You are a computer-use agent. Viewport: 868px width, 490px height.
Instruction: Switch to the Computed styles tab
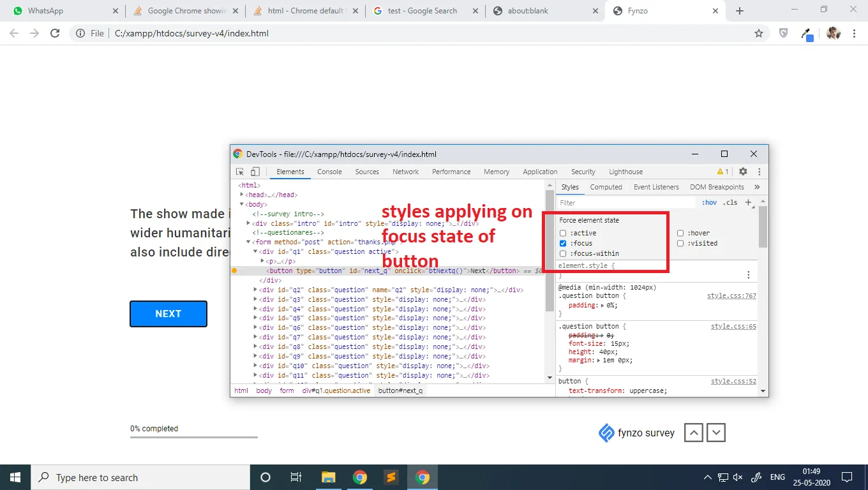click(606, 187)
